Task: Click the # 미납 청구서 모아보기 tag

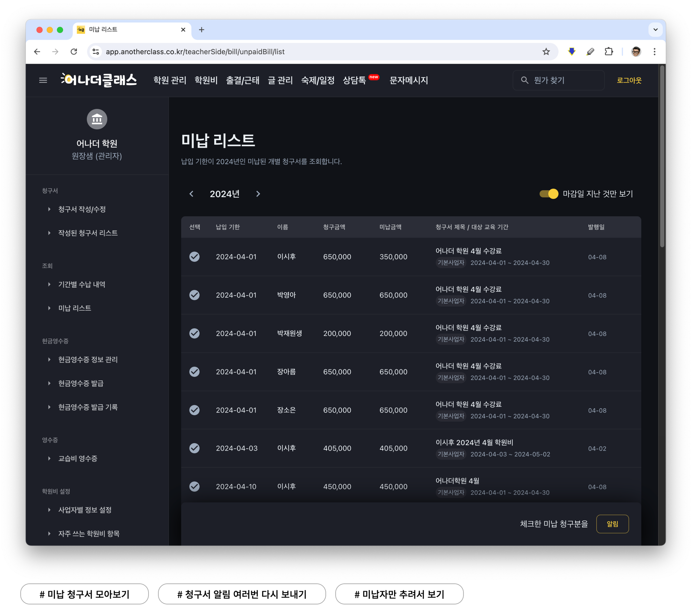Action: 85,594
